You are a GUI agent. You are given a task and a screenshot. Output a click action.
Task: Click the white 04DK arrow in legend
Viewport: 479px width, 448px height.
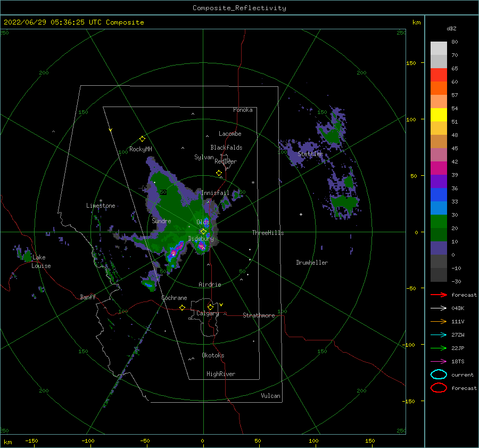(x=439, y=308)
